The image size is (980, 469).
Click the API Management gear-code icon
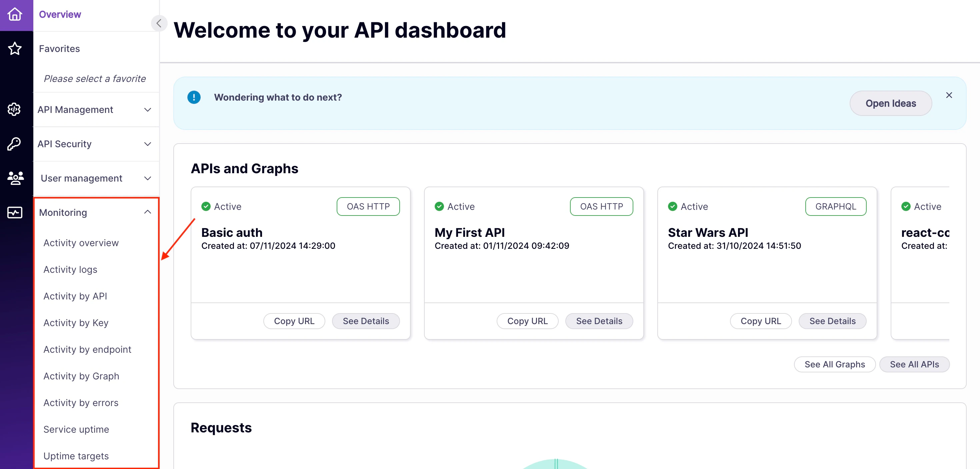[14, 110]
